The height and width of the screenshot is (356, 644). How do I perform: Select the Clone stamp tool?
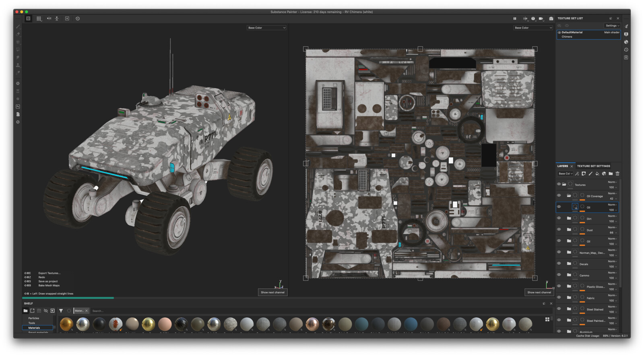pos(18,65)
